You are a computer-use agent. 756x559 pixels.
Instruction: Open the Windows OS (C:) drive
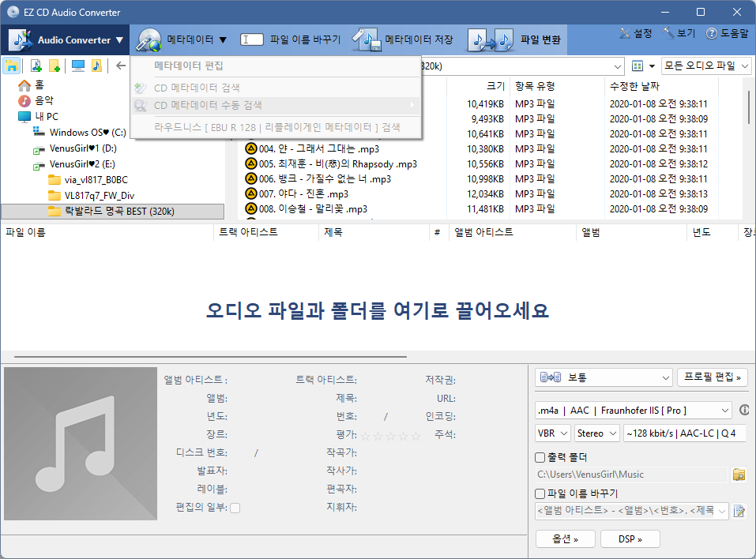point(80,132)
